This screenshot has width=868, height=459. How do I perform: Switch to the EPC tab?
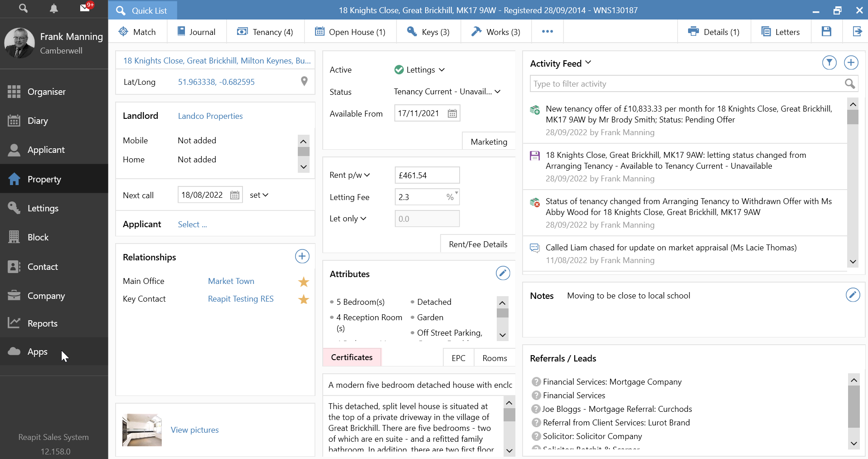pos(458,357)
